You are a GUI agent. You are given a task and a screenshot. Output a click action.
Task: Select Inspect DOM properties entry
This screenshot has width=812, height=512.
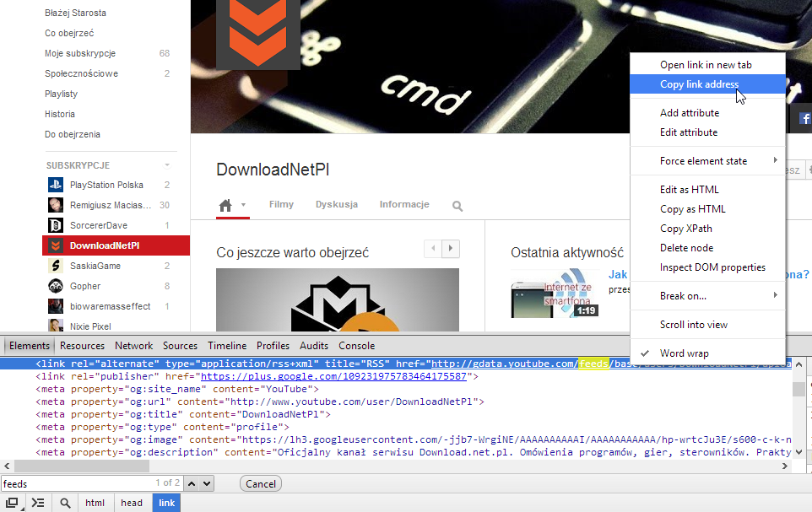[x=707, y=267]
